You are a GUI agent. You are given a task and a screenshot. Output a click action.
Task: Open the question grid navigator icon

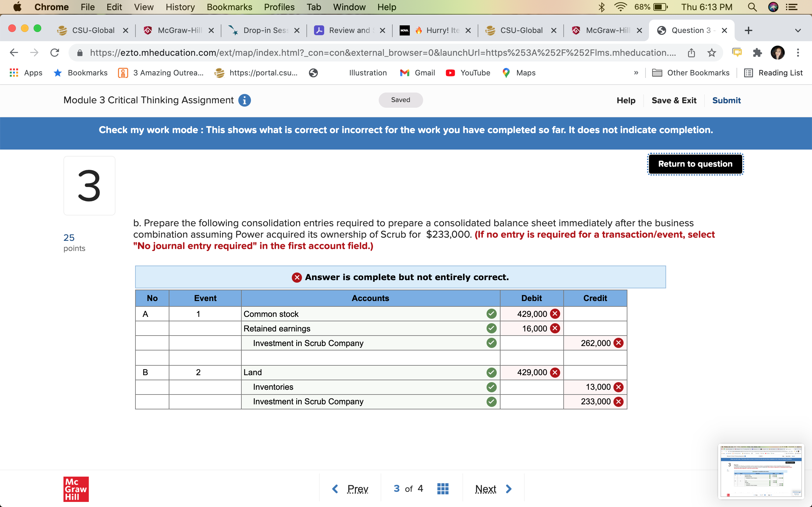(442, 489)
